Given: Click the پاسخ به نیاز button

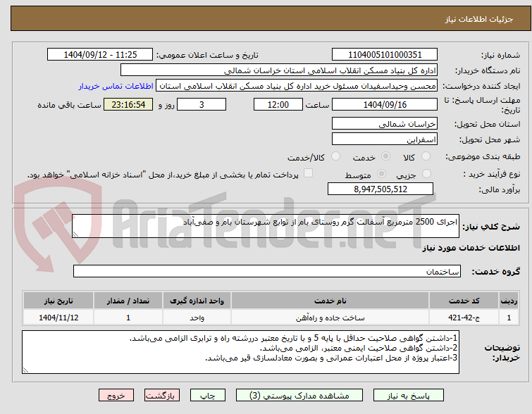Looking at the screenshot, I should click(x=409, y=396).
